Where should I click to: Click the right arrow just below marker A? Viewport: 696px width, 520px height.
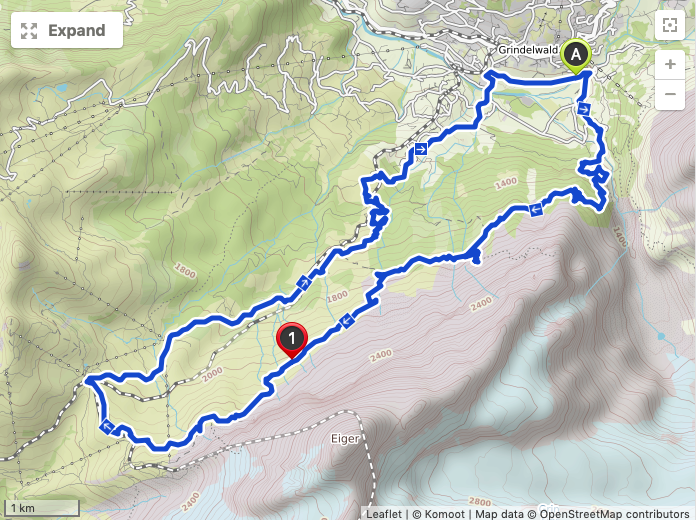(x=584, y=108)
